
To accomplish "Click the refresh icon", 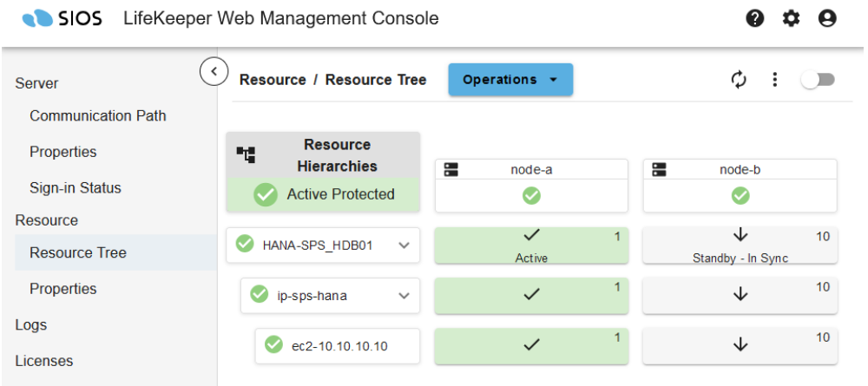I will (x=739, y=80).
